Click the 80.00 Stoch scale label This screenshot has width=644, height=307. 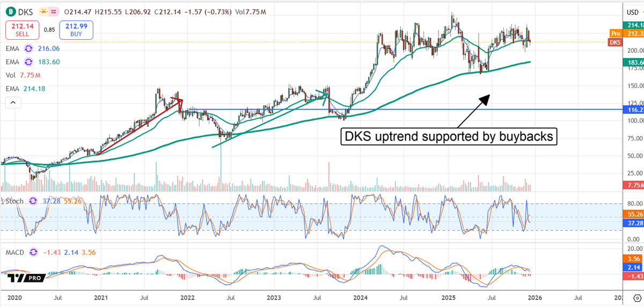(x=635, y=203)
